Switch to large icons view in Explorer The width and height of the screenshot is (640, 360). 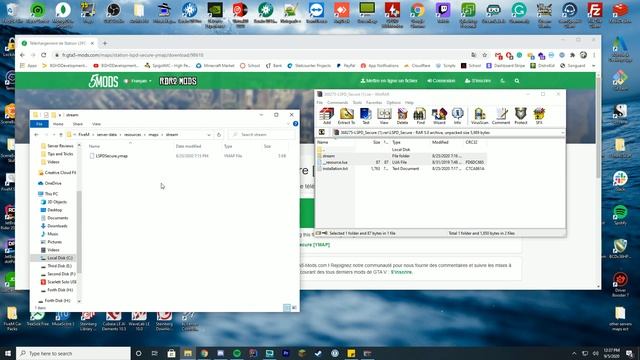[x=294, y=307]
